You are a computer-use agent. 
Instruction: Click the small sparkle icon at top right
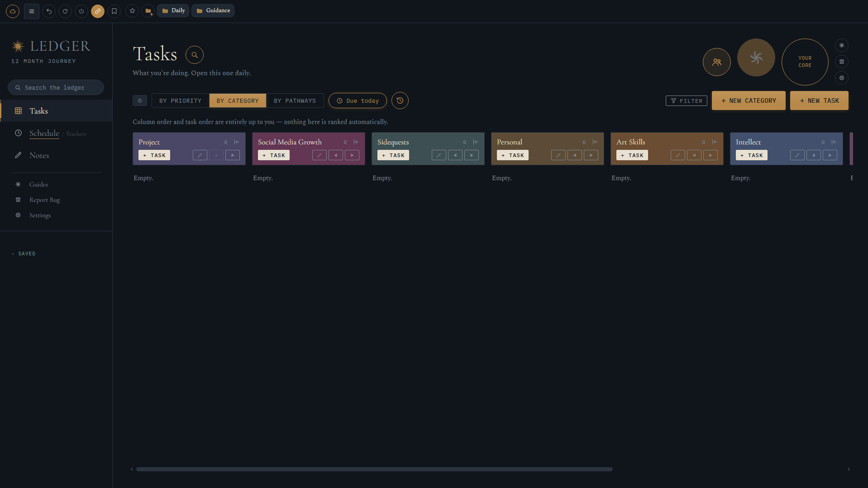pyautogui.click(x=842, y=45)
